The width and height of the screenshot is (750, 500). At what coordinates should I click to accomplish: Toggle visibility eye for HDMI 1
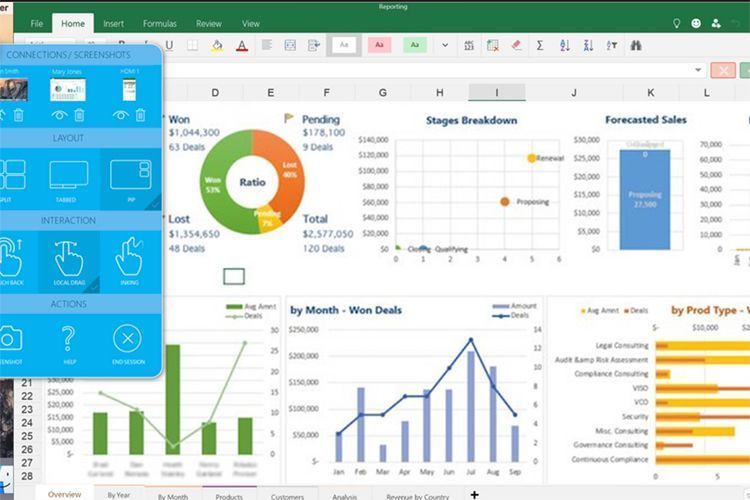pyautogui.click(x=121, y=115)
